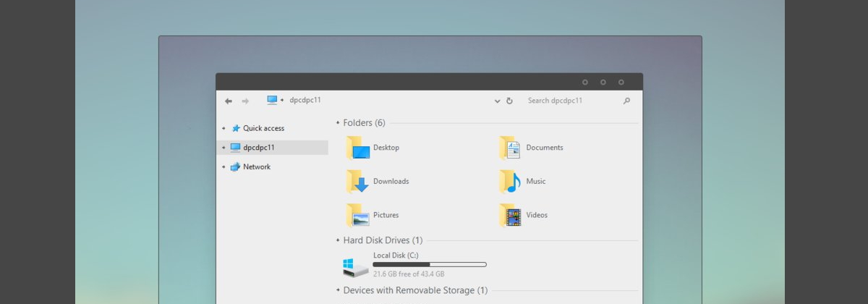
Task: Refresh the current location
Action: pyautogui.click(x=509, y=101)
